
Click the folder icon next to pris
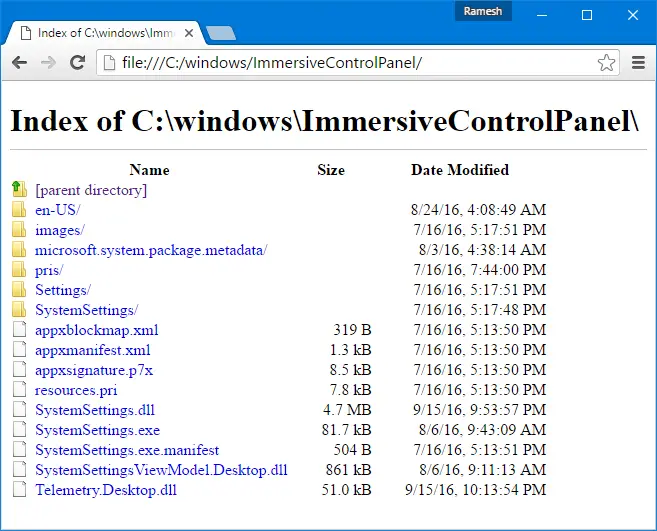19,269
